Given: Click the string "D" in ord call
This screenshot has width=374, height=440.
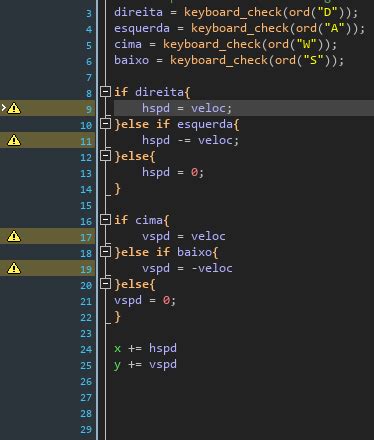Looking at the screenshot, I should tap(328, 12).
